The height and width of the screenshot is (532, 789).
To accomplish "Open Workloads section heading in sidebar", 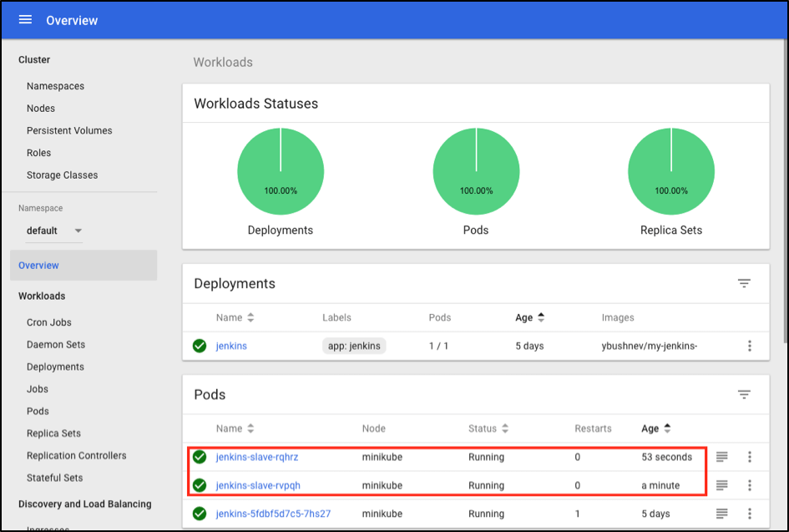I will (42, 296).
